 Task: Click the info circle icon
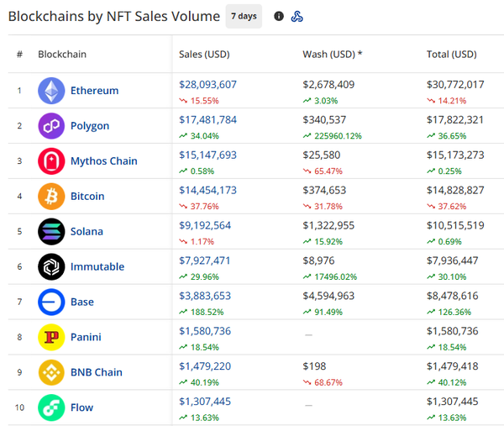[x=279, y=16]
